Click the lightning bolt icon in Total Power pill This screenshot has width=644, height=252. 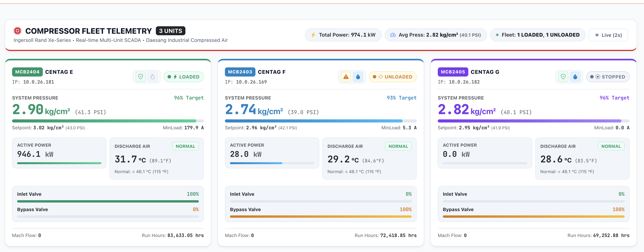click(x=313, y=35)
